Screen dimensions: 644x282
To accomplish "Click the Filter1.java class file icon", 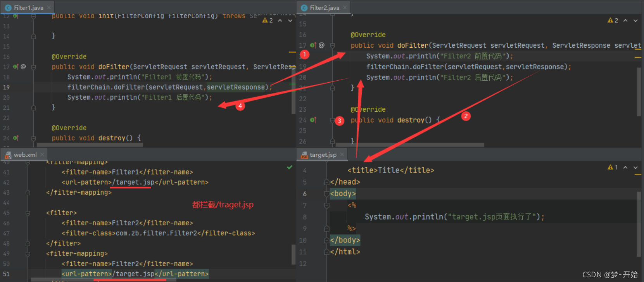I will [8, 8].
